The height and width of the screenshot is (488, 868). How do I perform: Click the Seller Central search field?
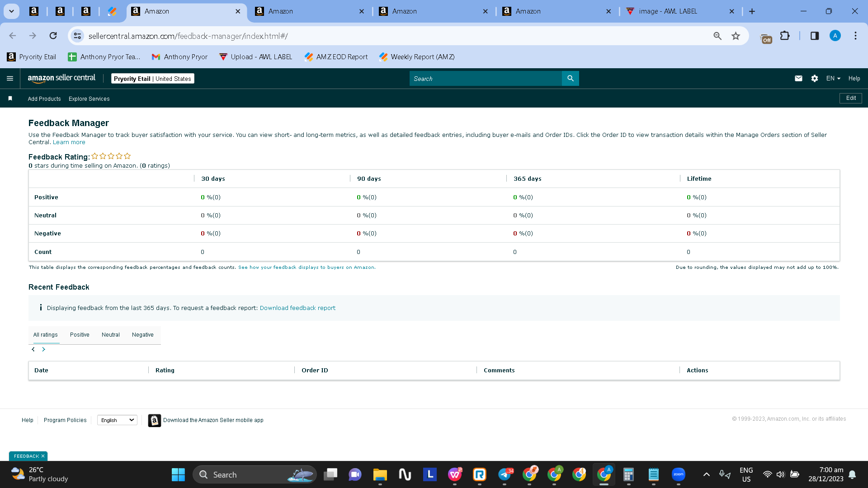click(x=486, y=79)
